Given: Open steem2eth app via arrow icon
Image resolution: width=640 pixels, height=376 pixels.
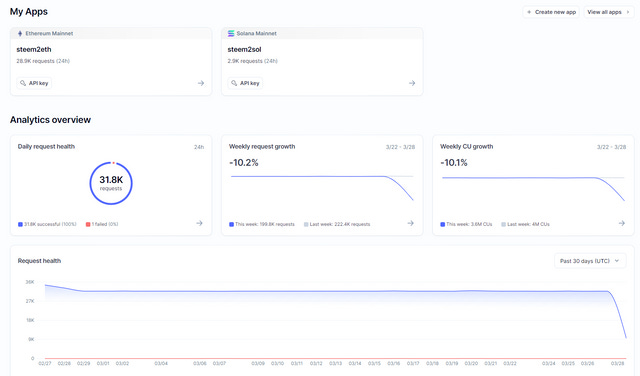Looking at the screenshot, I should pyautogui.click(x=201, y=83).
